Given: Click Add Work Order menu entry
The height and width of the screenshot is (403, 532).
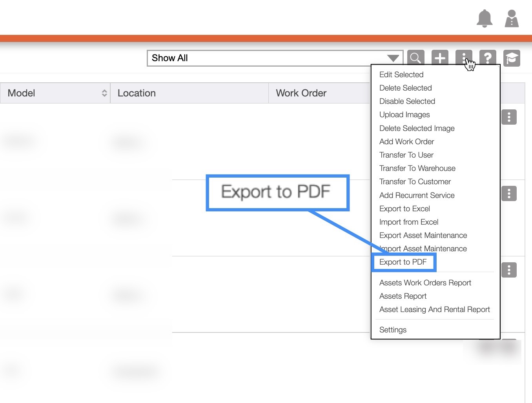Looking at the screenshot, I should 406,142.
